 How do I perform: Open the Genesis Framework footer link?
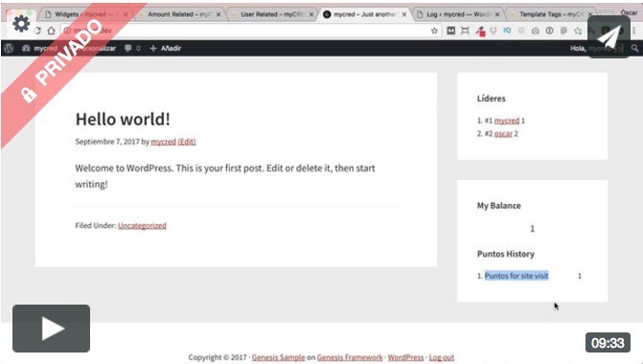pos(350,357)
